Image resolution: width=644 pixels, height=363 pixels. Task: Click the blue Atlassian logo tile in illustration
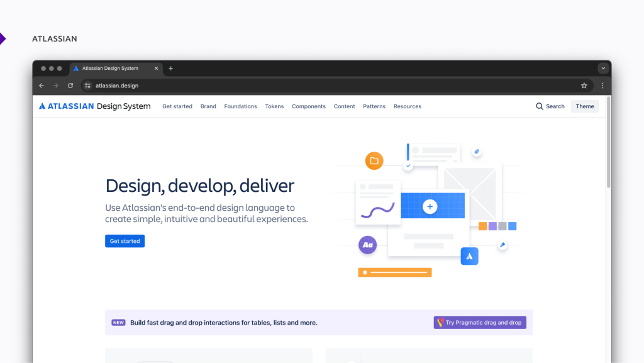pos(469,256)
